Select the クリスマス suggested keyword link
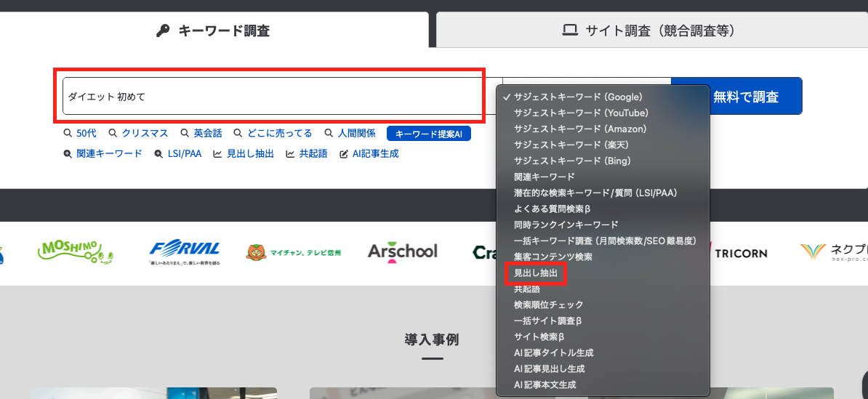Screen dimensions: 868x399 (x=145, y=134)
